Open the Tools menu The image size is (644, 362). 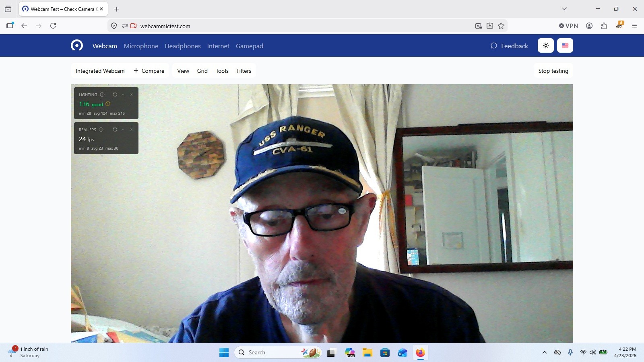[x=222, y=71]
